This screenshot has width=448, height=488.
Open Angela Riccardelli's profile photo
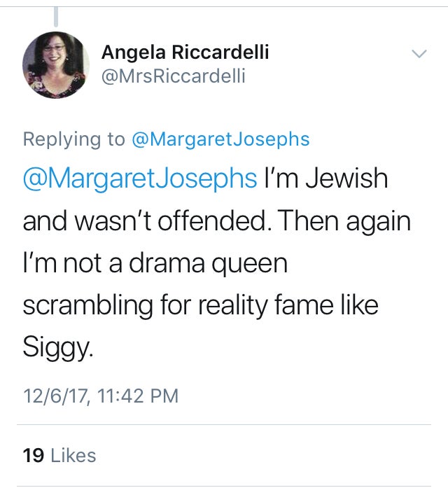[56, 64]
